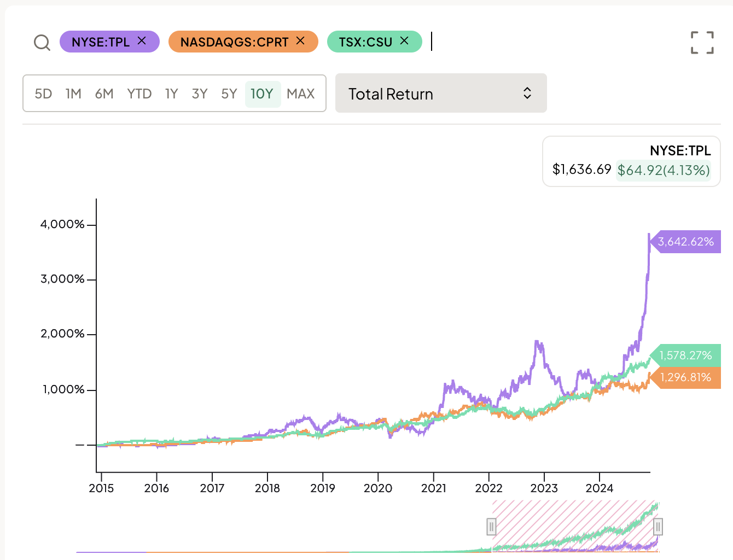Click the 3,642.62% purple value label
The width and height of the screenshot is (733, 560).
(x=685, y=242)
